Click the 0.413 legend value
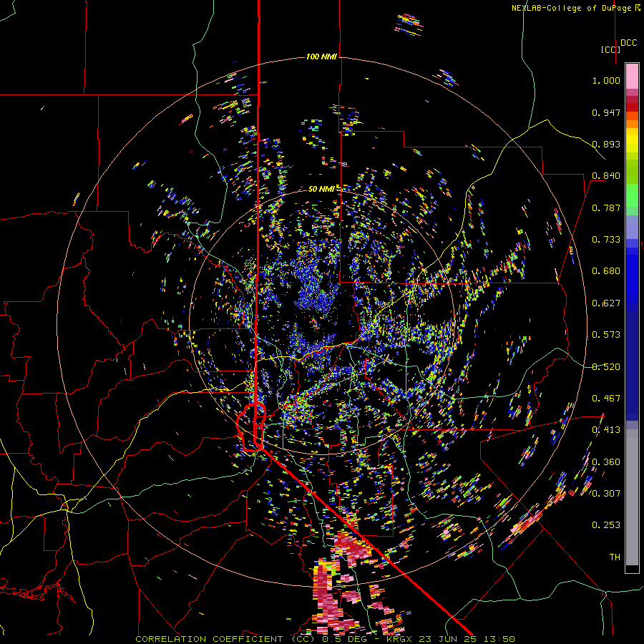Viewport: 644px width, 644px height. pos(606,430)
